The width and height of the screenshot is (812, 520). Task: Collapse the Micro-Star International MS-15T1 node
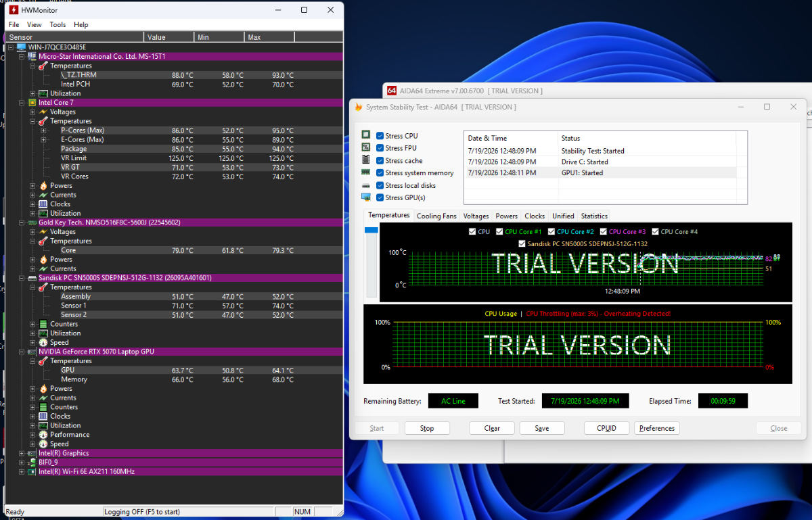pyautogui.click(x=22, y=57)
